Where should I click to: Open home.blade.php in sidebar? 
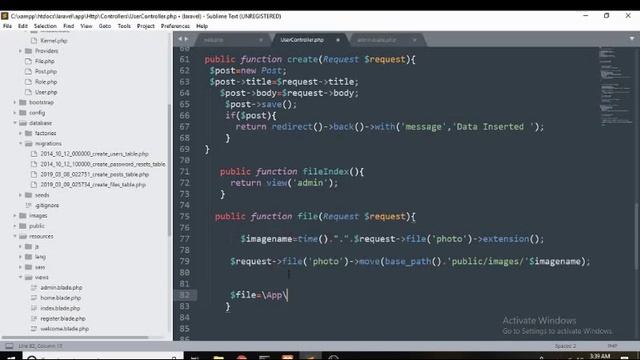pos(60,298)
